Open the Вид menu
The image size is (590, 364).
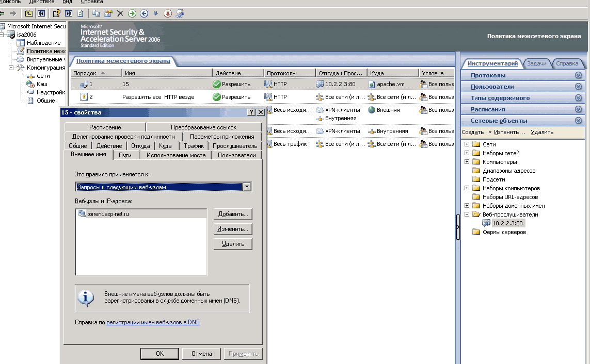(67, 2)
